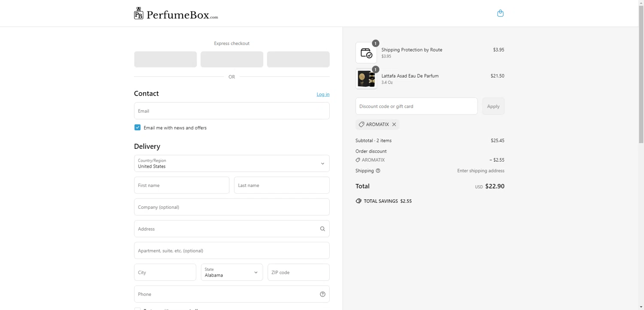This screenshot has width=644, height=310.
Task: Click the Lattafa Asad Eau De Parfum name
Action: (x=410, y=76)
